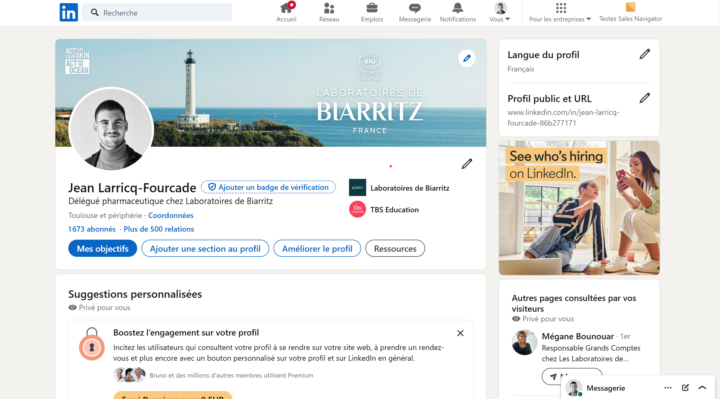Edit Langue du profil with pencil icon
The width and height of the screenshot is (720, 399).
pos(644,55)
